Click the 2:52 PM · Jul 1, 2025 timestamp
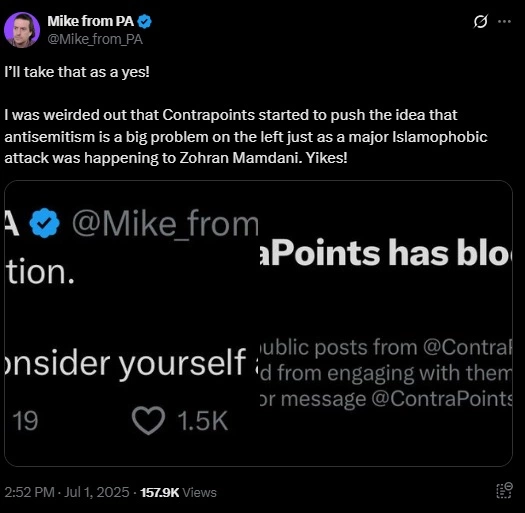The height and width of the screenshot is (513, 525). click(x=67, y=492)
